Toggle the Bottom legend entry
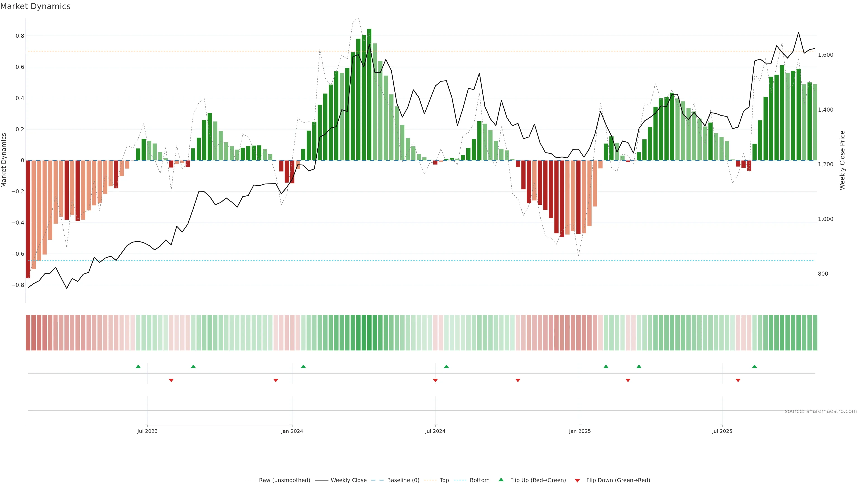Screen dimensions: 868x488 (479, 480)
